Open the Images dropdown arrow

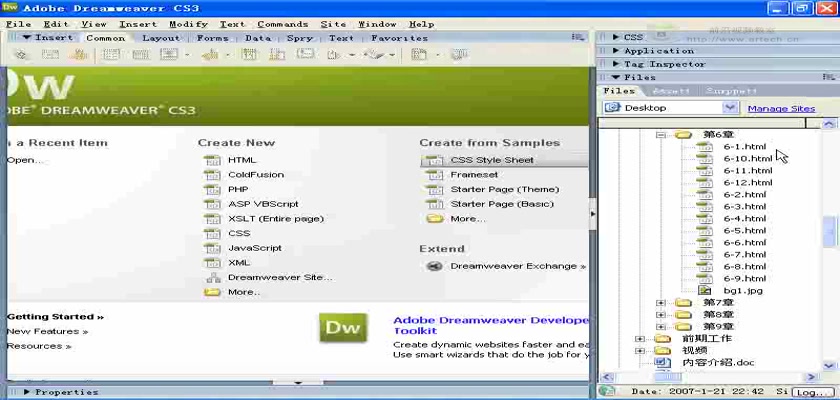point(186,55)
